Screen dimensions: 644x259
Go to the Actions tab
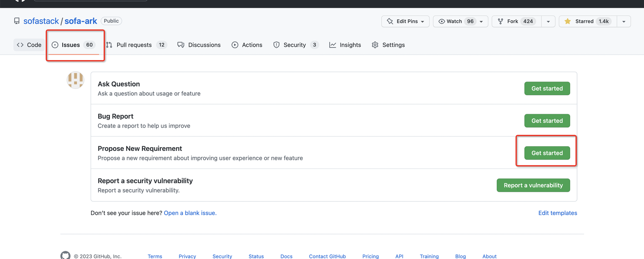click(247, 45)
